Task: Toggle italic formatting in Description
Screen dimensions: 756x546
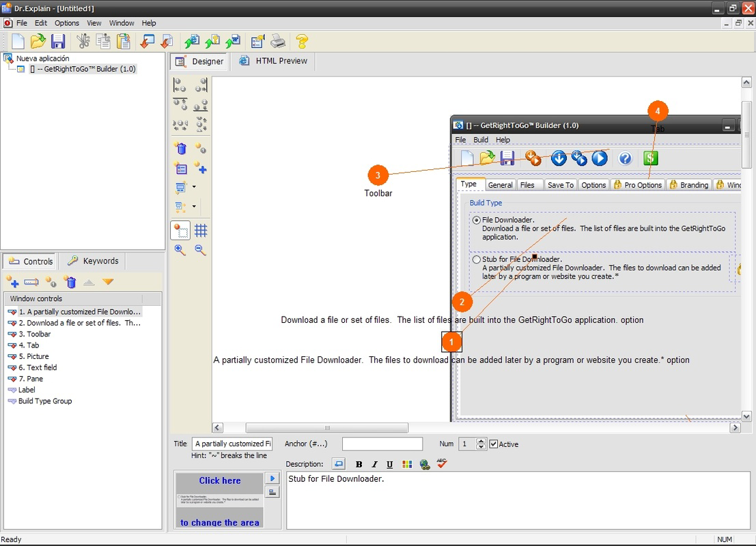Action: [x=374, y=464]
